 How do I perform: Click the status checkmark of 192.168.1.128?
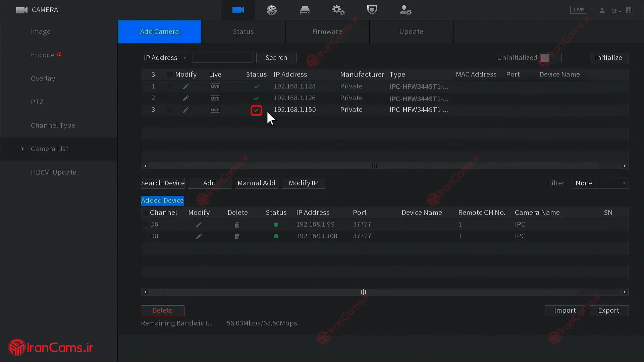pyautogui.click(x=256, y=86)
